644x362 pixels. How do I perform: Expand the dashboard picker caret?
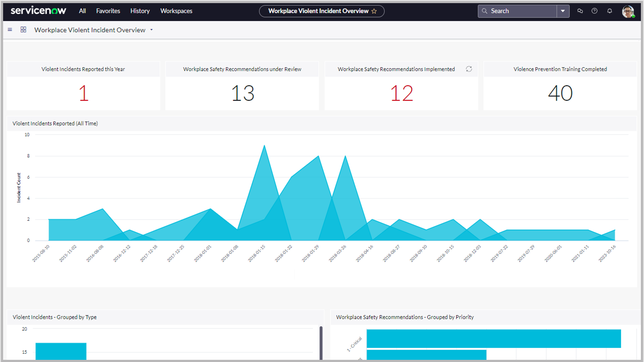click(x=152, y=30)
